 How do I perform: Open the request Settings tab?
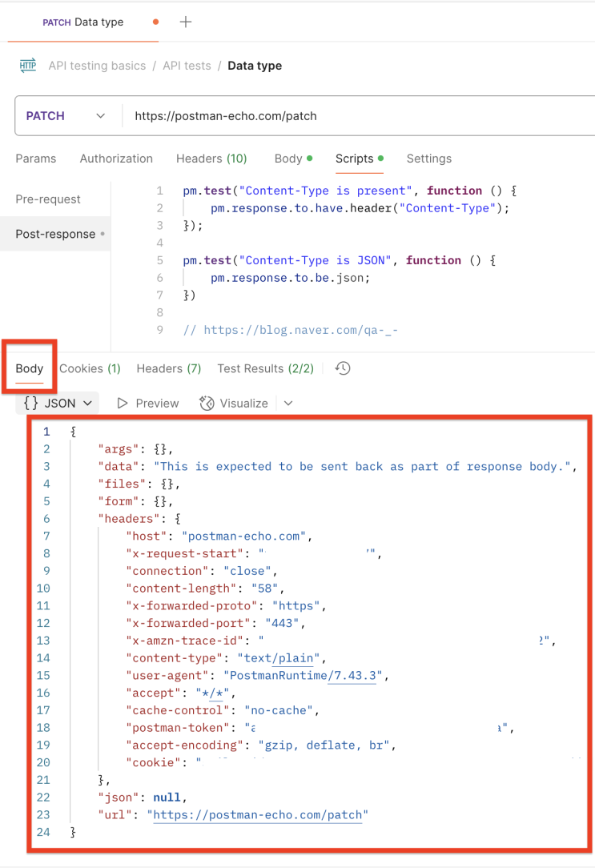point(429,159)
